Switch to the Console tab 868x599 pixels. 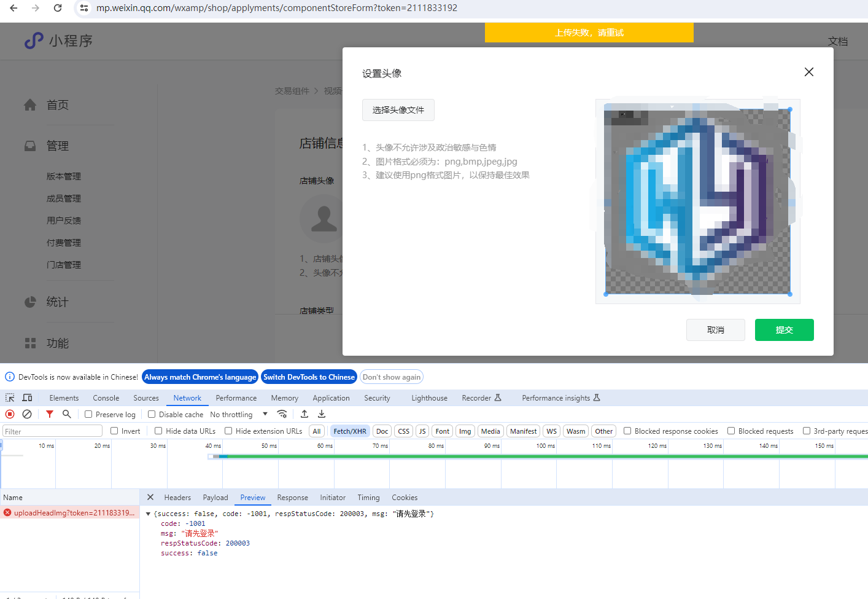(x=106, y=398)
